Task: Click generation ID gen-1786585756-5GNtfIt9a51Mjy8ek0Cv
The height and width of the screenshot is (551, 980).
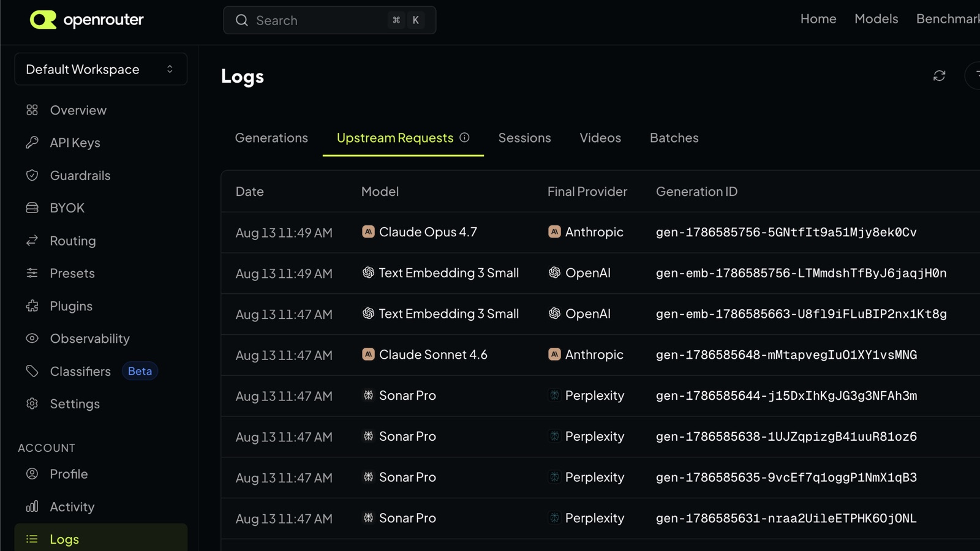Action: [786, 232]
